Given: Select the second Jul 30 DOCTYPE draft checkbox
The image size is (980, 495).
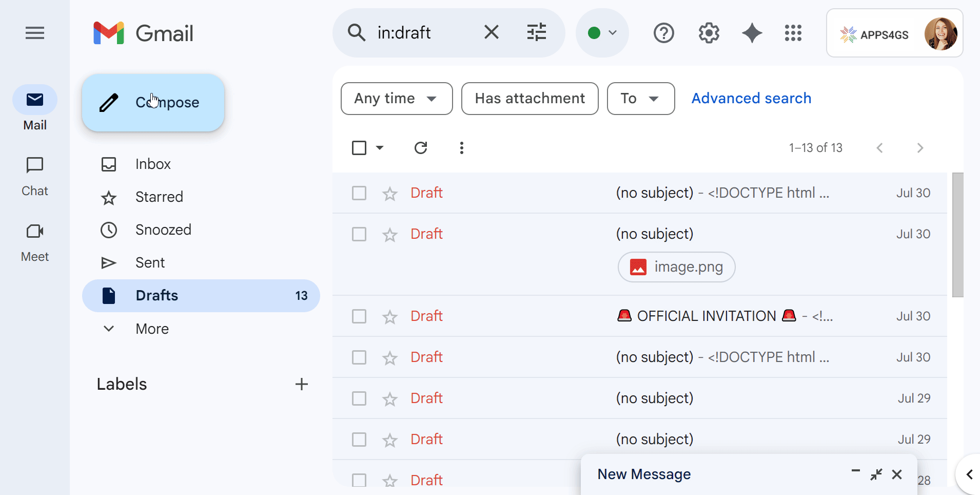Looking at the screenshot, I should tap(359, 357).
